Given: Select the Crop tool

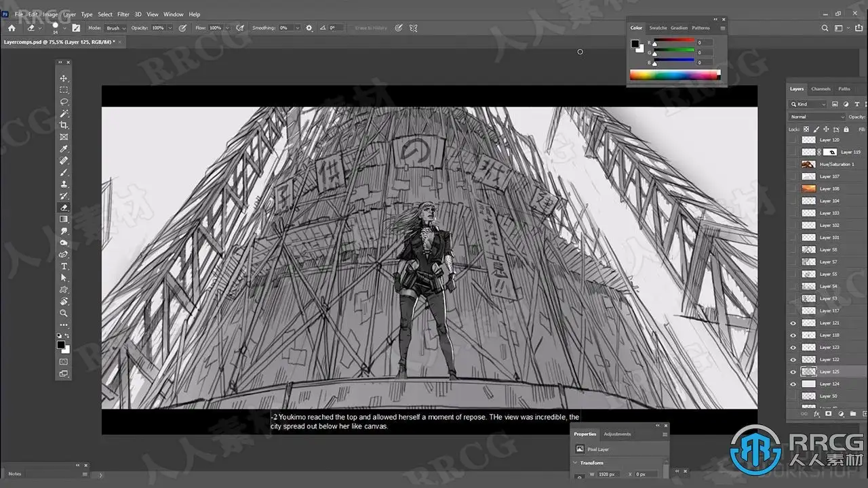Looking at the screenshot, I should pos(64,125).
